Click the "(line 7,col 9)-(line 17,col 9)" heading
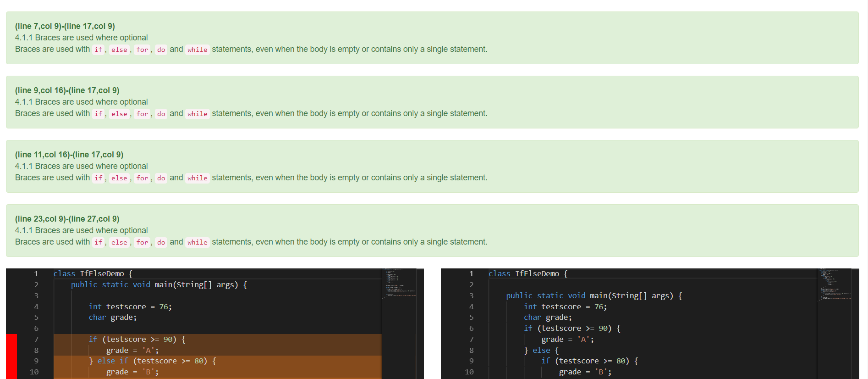 (65, 26)
